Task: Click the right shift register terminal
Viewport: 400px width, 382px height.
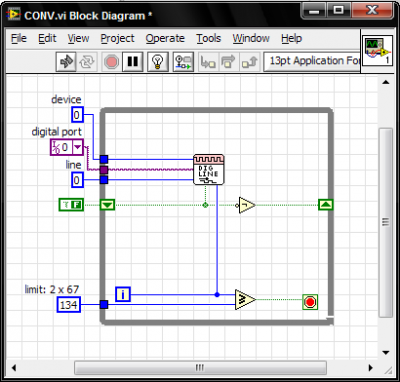Action: [x=326, y=204]
